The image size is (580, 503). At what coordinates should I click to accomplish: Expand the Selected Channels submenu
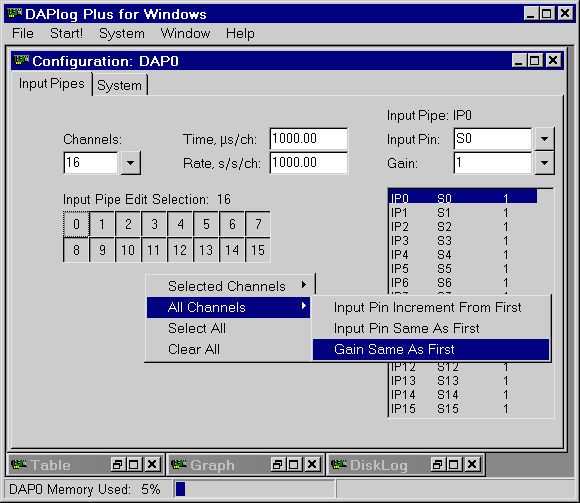pyautogui.click(x=228, y=286)
